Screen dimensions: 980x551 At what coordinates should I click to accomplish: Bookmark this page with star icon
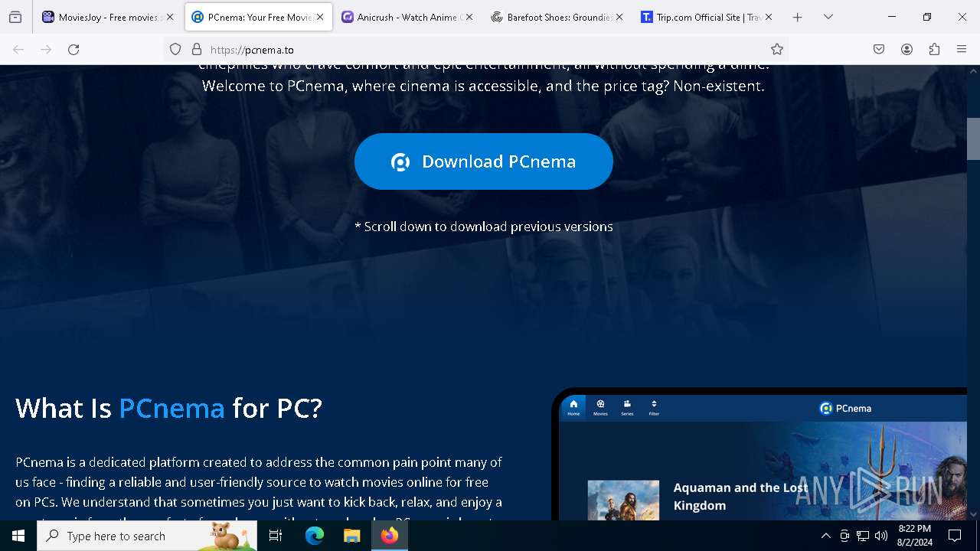click(777, 50)
